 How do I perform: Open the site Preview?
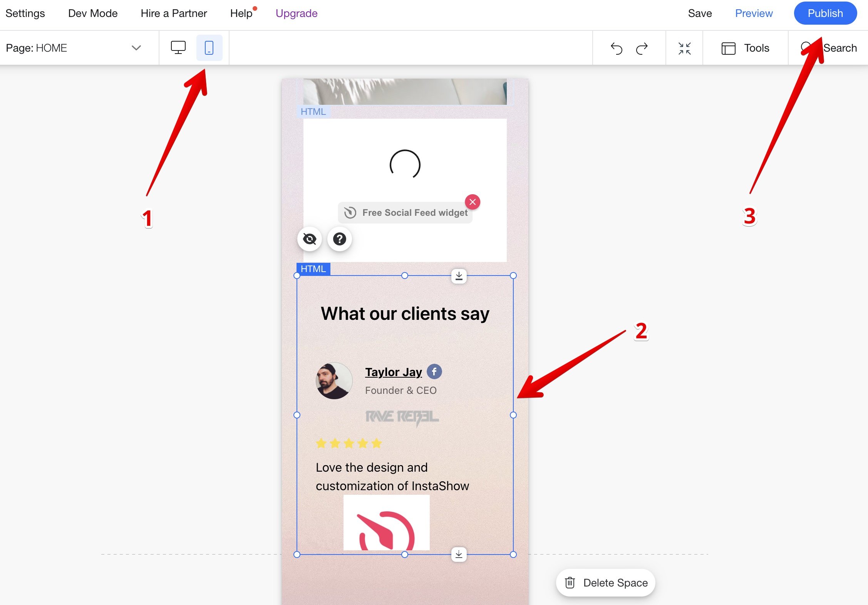point(754,13)
